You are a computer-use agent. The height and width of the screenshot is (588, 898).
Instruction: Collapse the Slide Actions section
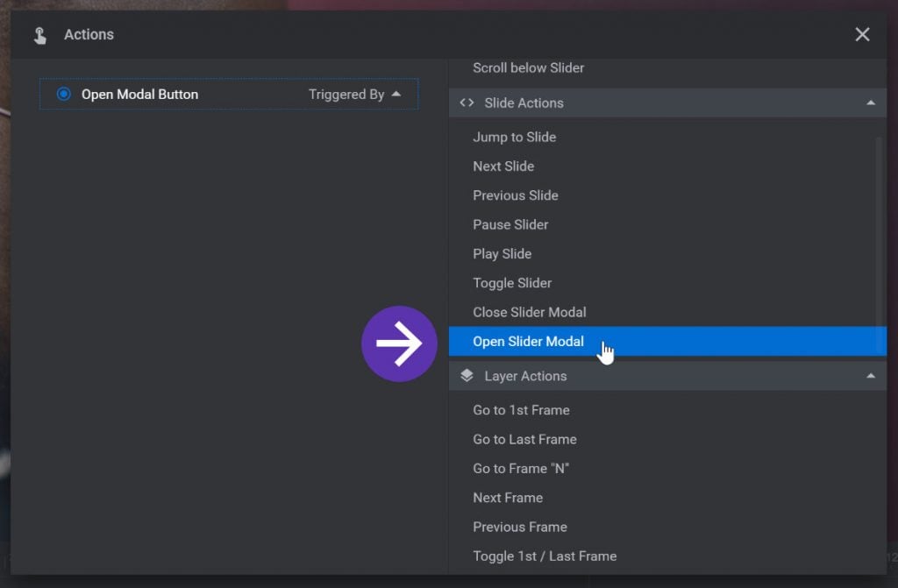click(x=872, y=103)
